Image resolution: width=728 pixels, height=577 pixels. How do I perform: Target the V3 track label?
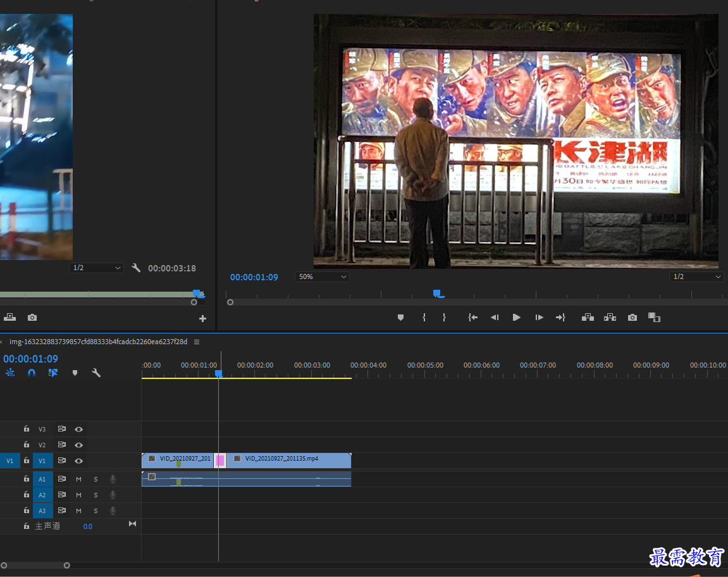42,429
